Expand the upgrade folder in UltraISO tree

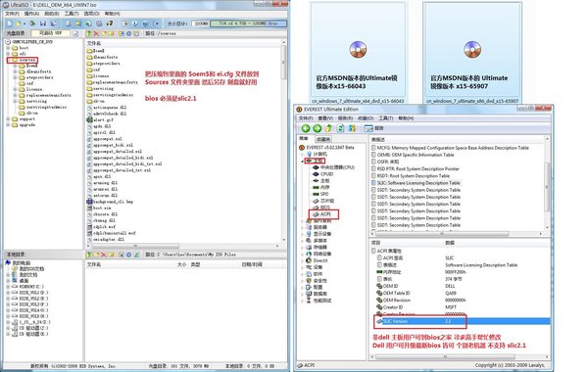(8, 125)
